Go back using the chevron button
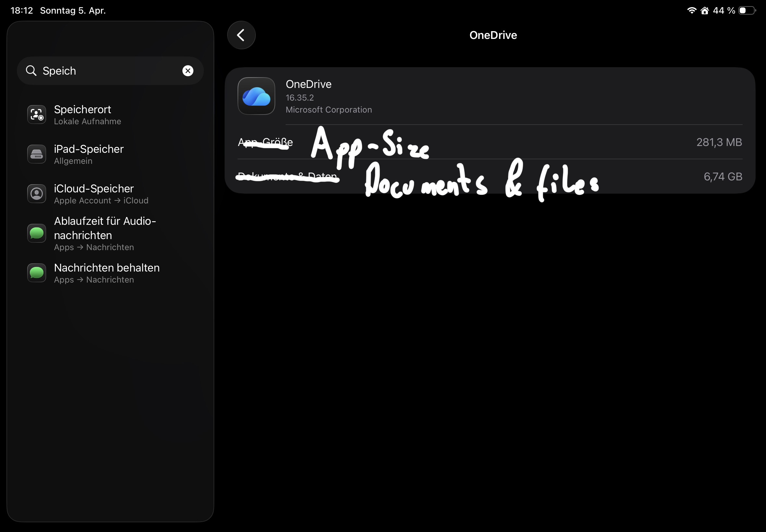The width and height of the screenshot is (766, 532). point(241,35)
